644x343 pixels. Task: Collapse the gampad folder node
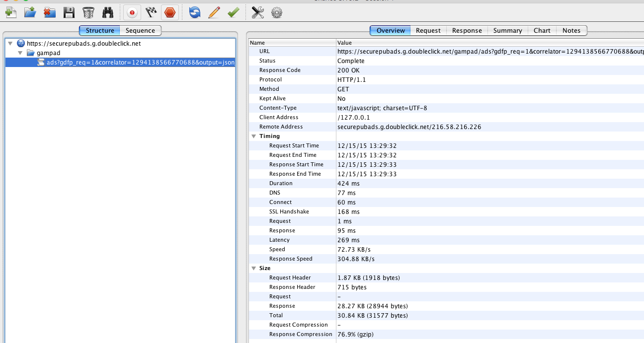point(20,53)
